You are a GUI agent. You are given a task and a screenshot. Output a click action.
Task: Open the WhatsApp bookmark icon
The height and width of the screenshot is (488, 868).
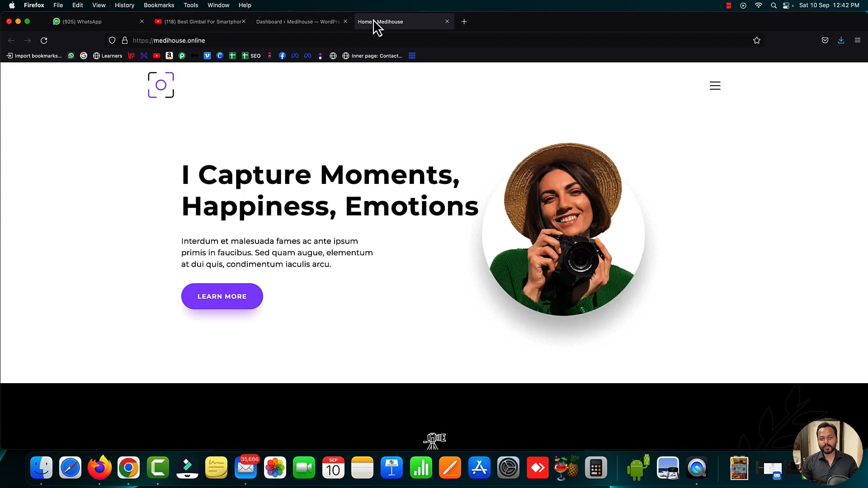pyautogui.click(x=71, y=56)
